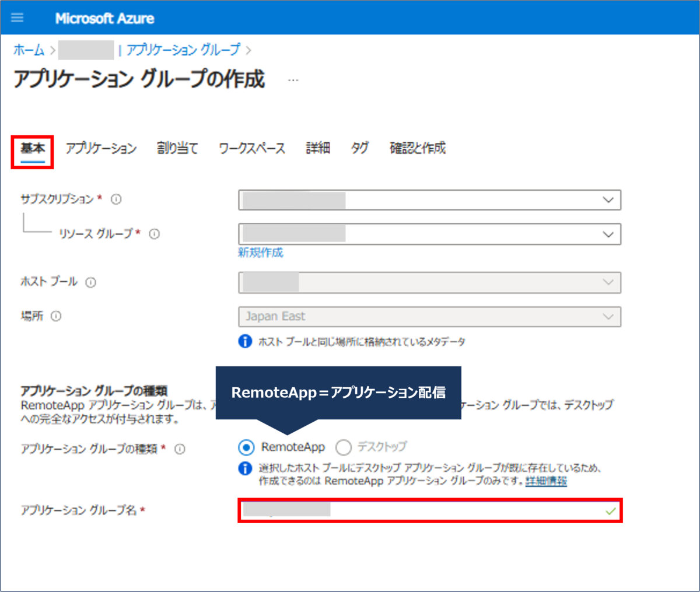700x592 pixels.
Task: Select the RemoteApp radio button
Action: pyautogui.click(x=246, y=447)
